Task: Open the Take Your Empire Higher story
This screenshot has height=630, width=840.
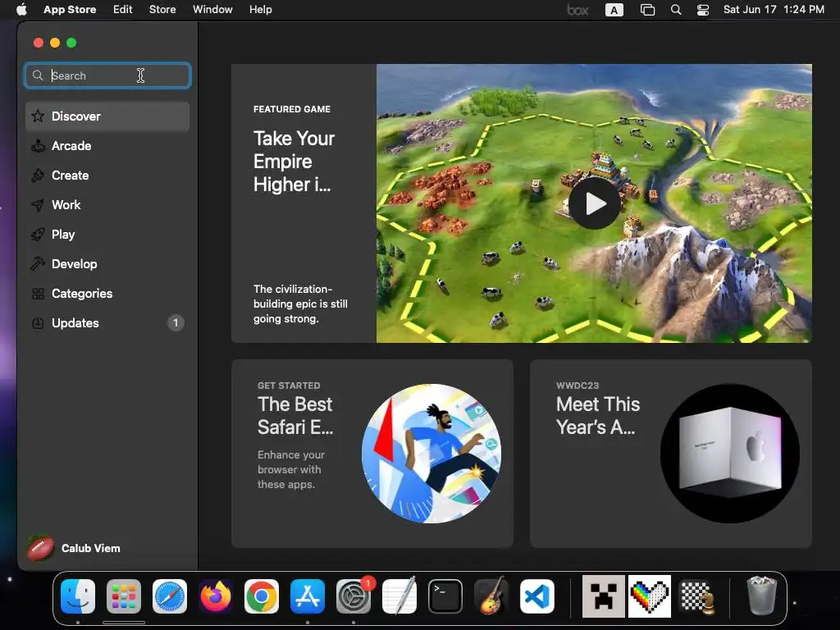Action: click(x=293, y=162)
